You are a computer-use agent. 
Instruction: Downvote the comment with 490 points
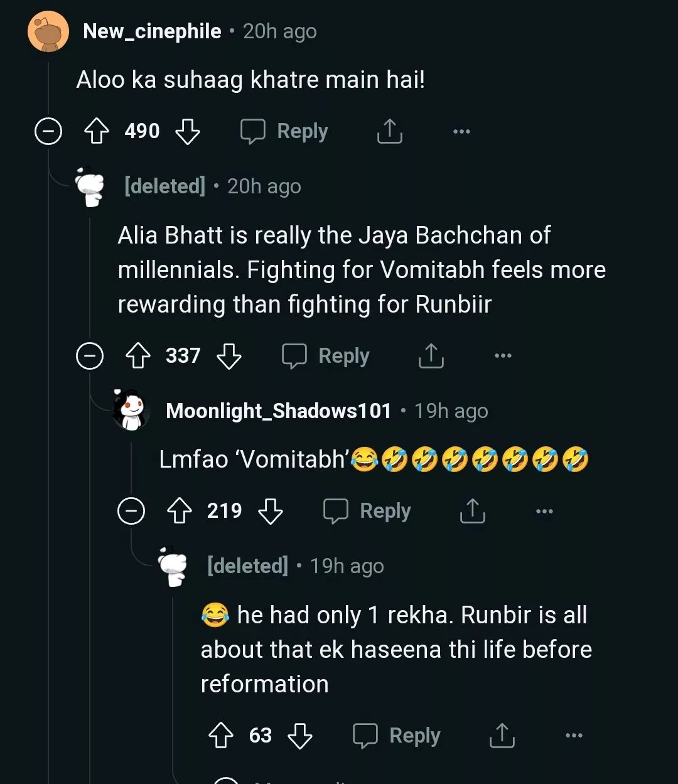[x=187, y=132]
